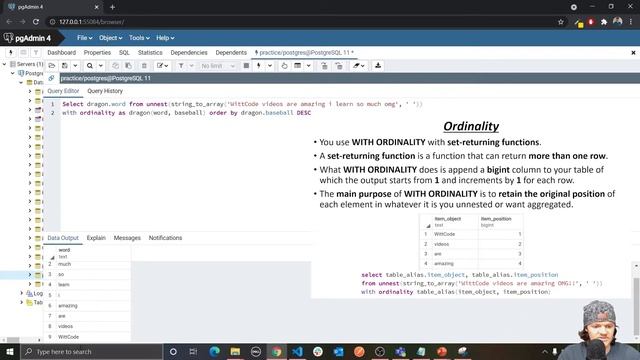Viewport: 640px width, 360px height.
Task: Click the 'videos' cell in data output
Action: point(93,326)
